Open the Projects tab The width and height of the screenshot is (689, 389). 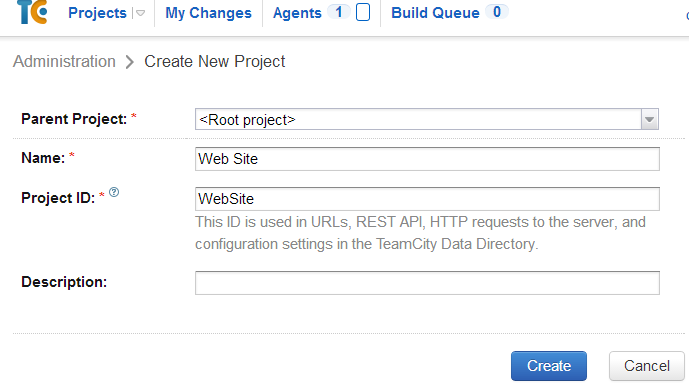[x=97, y=13]
